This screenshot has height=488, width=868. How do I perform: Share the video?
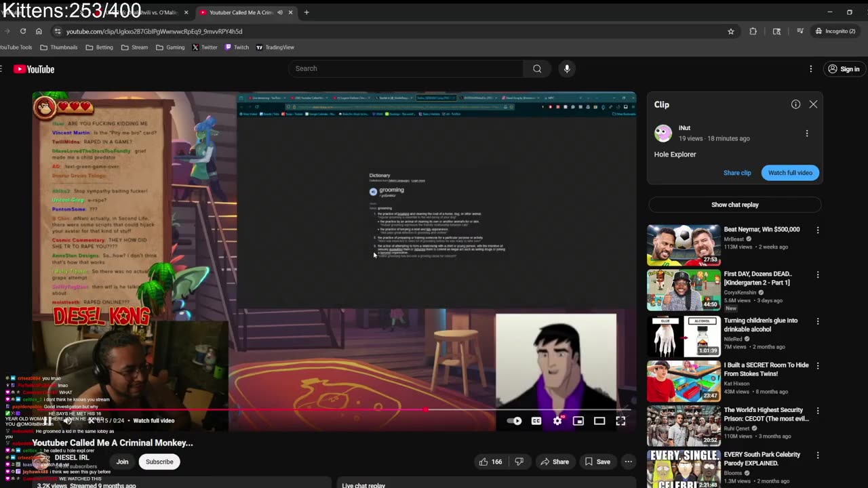(555, 462)
